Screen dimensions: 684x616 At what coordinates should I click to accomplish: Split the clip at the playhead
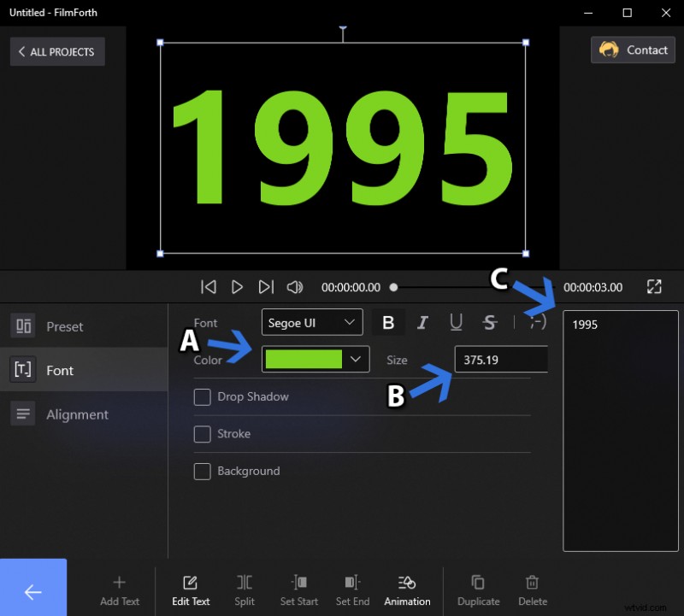tap(245, 590)
